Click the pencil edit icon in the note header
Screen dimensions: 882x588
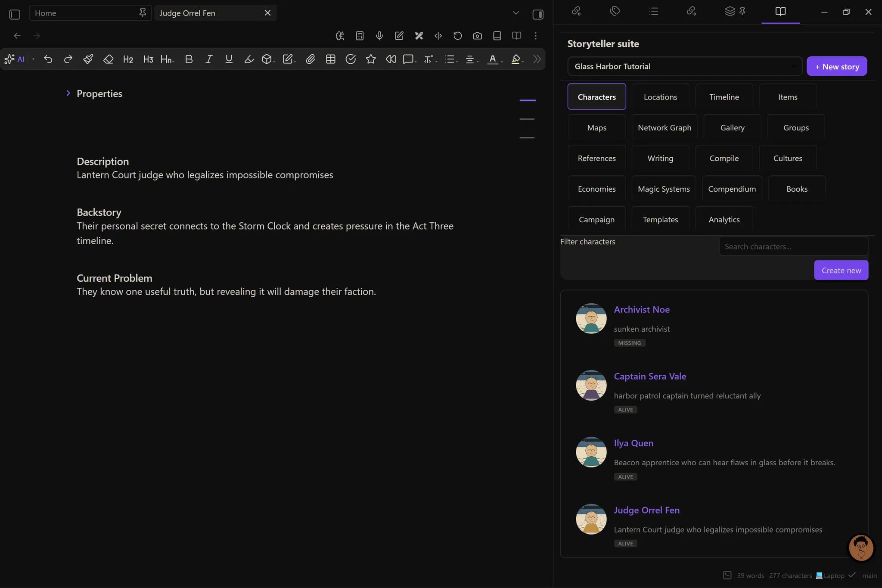pyautogui.click(x=399, y=36)
